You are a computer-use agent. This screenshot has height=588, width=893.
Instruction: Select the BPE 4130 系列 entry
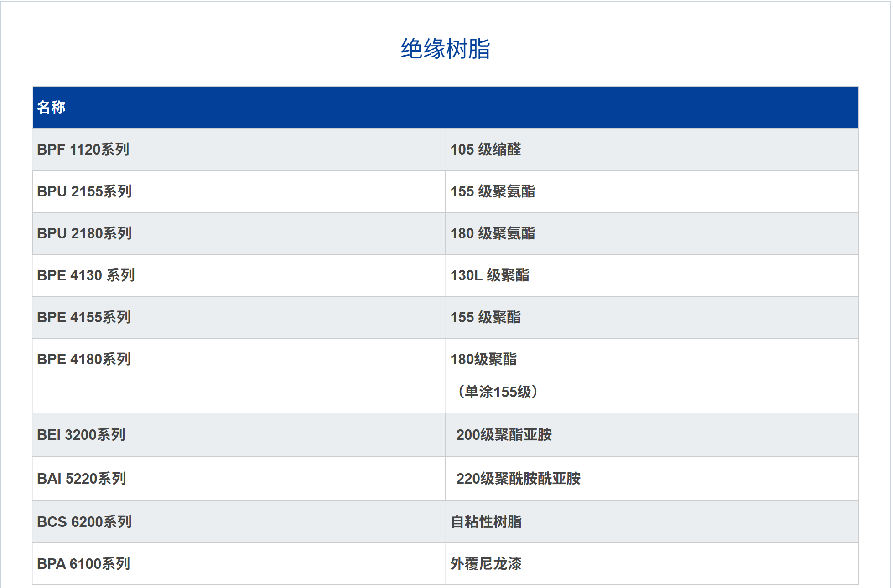[x=86, y=275]
